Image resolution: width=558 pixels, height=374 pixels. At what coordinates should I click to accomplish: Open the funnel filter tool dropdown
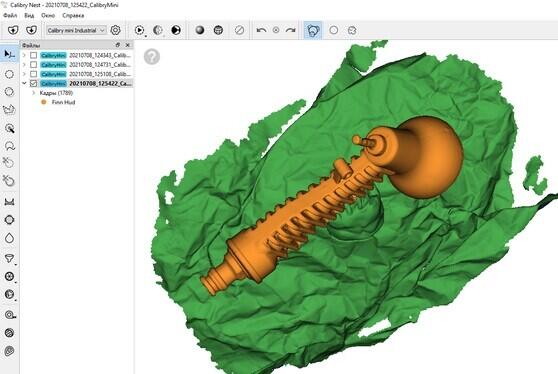tap(9, 259)
